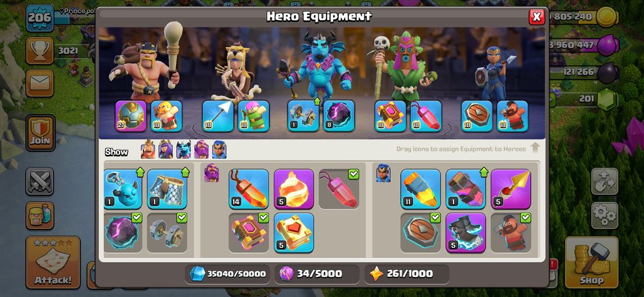
Task: Select the level 11 rocket spear equipment
Action: pyautogui.click(x=420, y=189)
